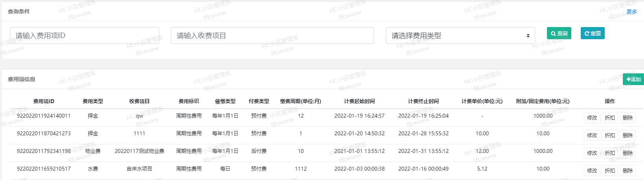Viewport: 644px width, 180px height.
Task: Click 折扣 for fee item 922022011924140011
Action: 610,118
